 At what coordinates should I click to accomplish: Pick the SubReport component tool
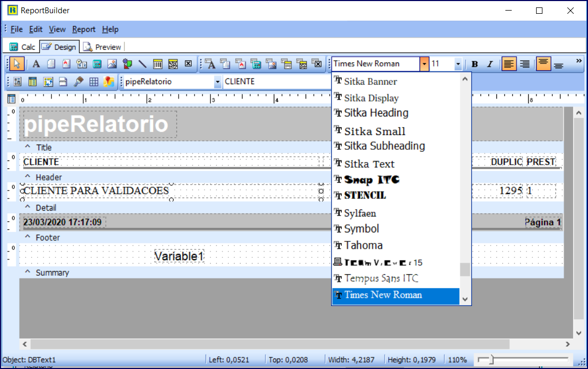[33, 82]
